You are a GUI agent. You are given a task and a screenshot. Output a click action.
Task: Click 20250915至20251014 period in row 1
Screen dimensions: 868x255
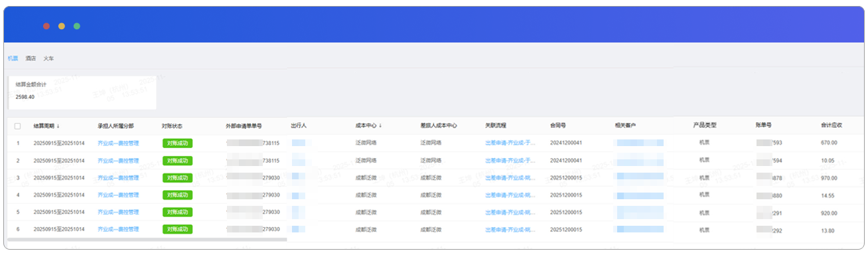(59, 143)
